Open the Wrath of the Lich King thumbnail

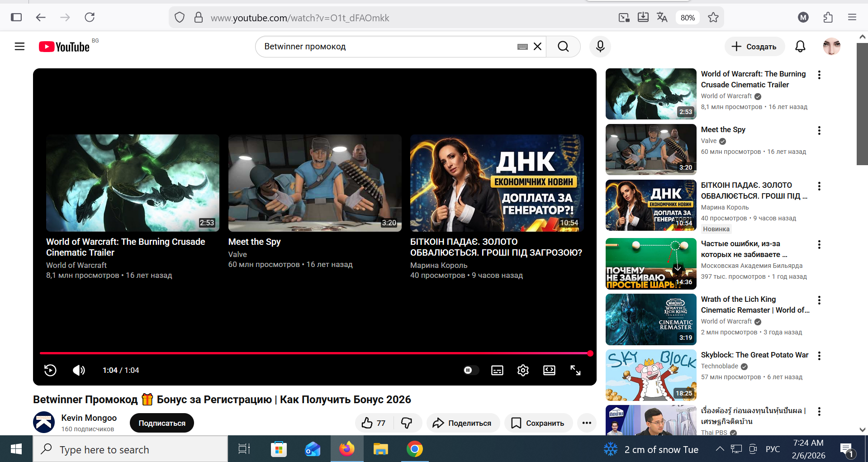coord(651,319)
